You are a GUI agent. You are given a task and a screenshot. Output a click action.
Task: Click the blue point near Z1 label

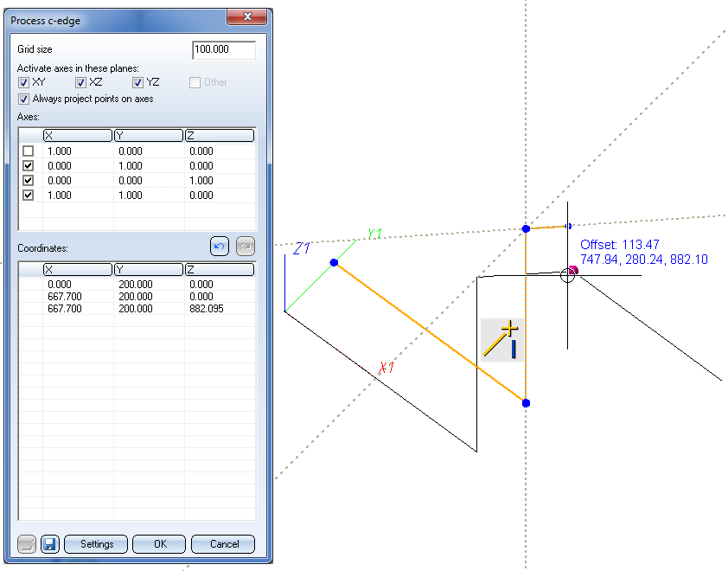(x=334, y=262)
